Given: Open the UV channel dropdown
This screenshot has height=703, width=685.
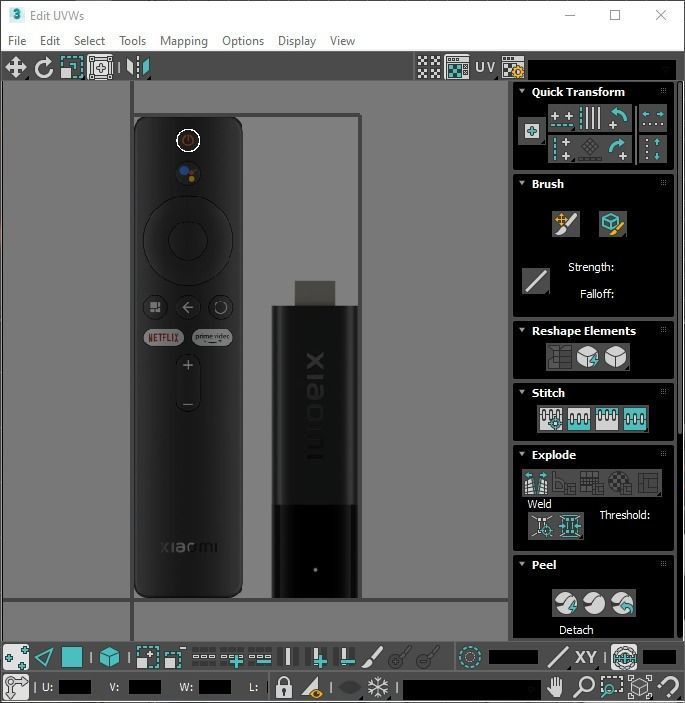Looking at the screenshot, I should 485,67.
